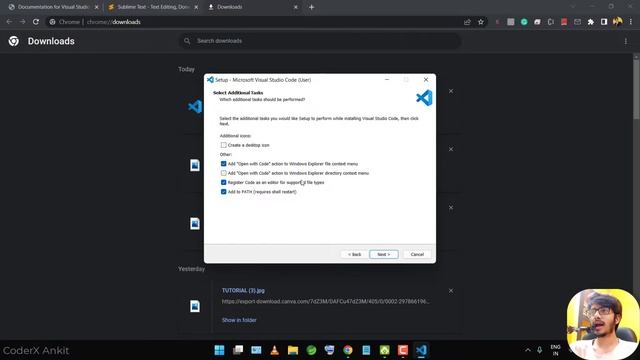The height and width of the screenshot is (360, 640).
Task: Open the TUTORIAL (3).jpg download link
Action: (243, 291)
